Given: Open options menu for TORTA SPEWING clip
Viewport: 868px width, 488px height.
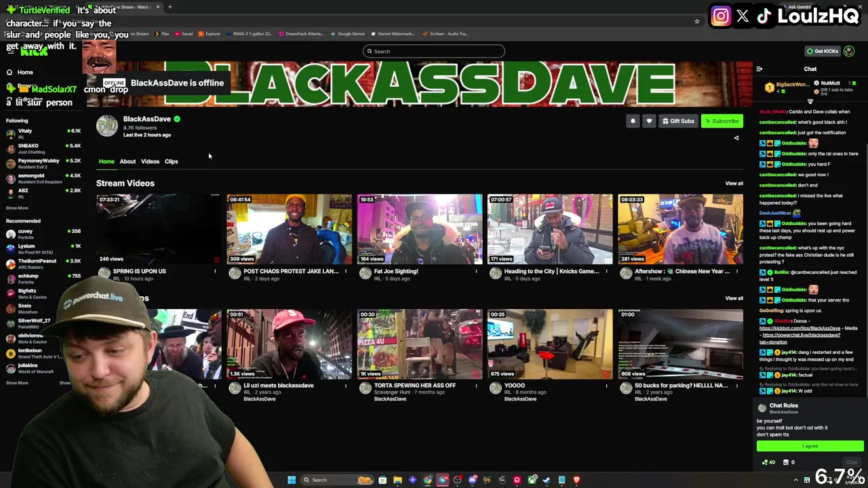Looking at the screenshot, I should pyautogui.click(x=476, y=386).
